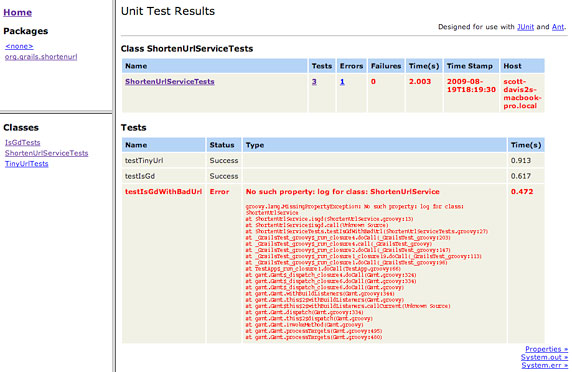Open the org.grails.shortenurl package
This screenshot has width=572, height=372.
click(x=41, y=57)
